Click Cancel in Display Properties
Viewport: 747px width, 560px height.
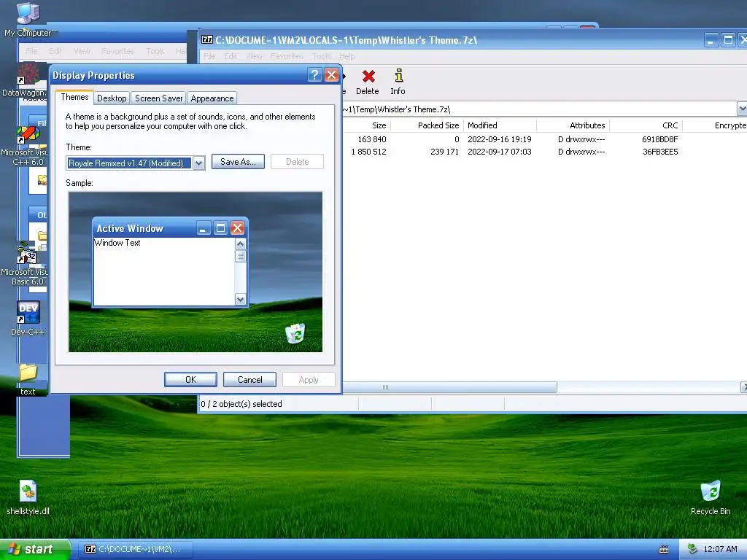[249, 379]
